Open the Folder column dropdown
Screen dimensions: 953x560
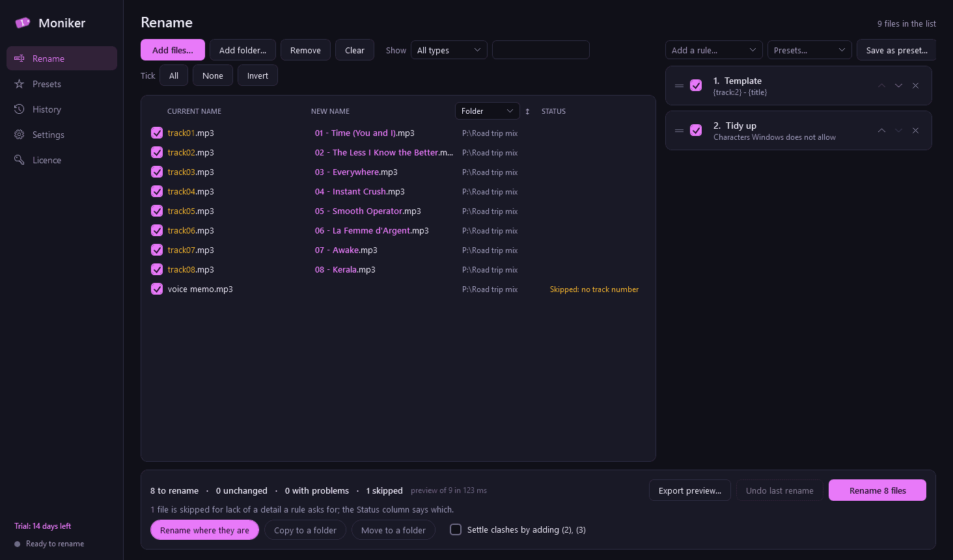pyautogui.click(x=488, y=111)
